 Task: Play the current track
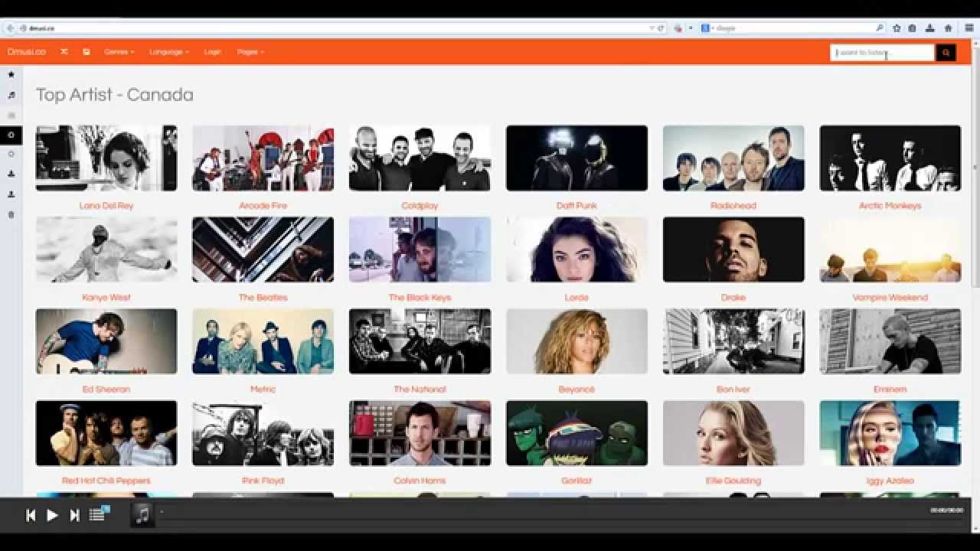tap(52, 515)
